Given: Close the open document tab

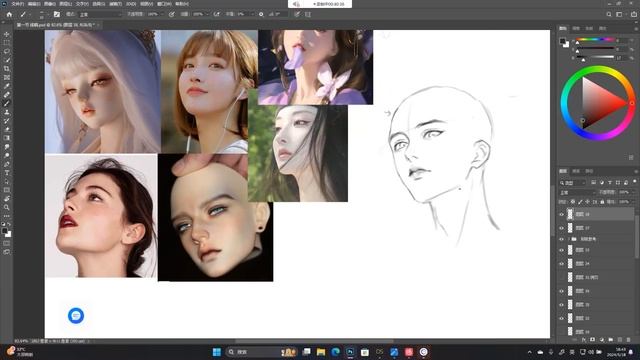Looking at the screenshot, I should coord(98,25).
